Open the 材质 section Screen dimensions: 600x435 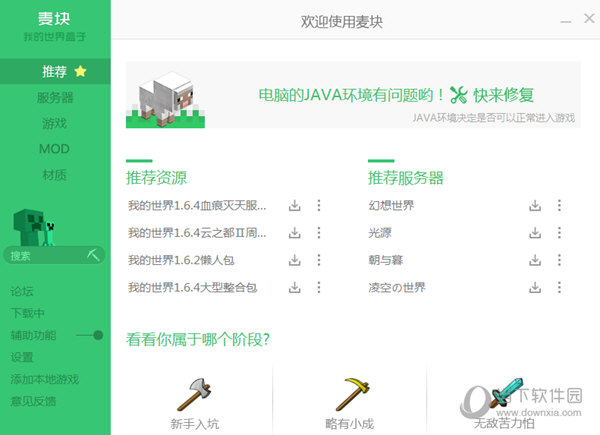(55, 175)
